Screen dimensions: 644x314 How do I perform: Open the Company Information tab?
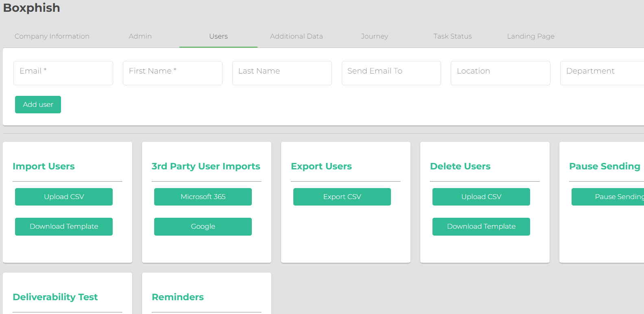tap(52, 36)
